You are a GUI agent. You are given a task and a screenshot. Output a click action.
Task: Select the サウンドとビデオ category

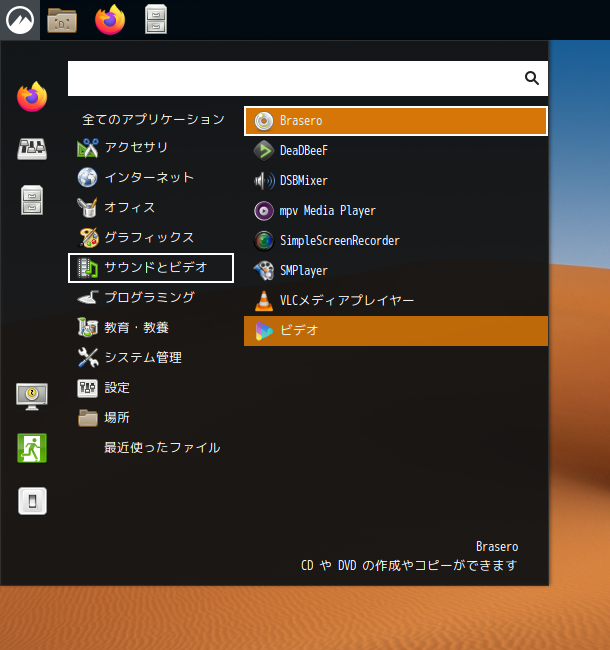[x=151, y=268]
